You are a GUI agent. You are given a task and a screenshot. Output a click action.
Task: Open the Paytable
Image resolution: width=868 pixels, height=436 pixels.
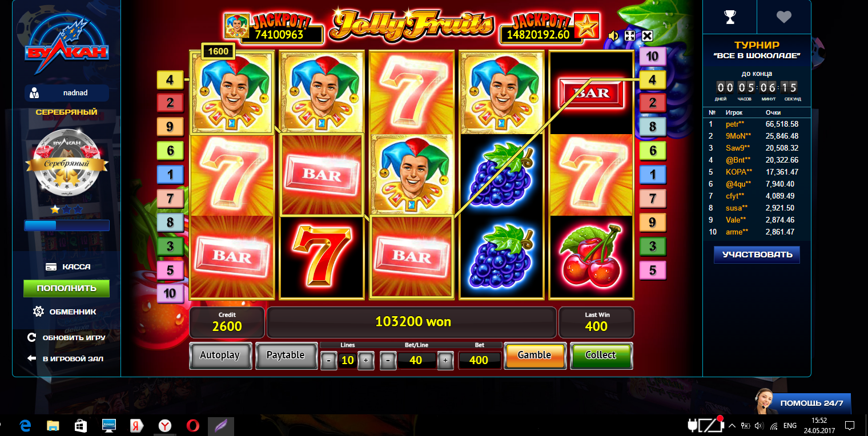point(286,356)
